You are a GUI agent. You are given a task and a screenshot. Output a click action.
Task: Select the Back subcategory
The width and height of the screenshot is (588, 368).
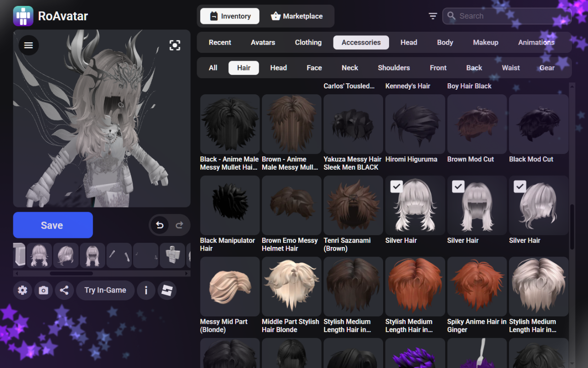(474, 68)
